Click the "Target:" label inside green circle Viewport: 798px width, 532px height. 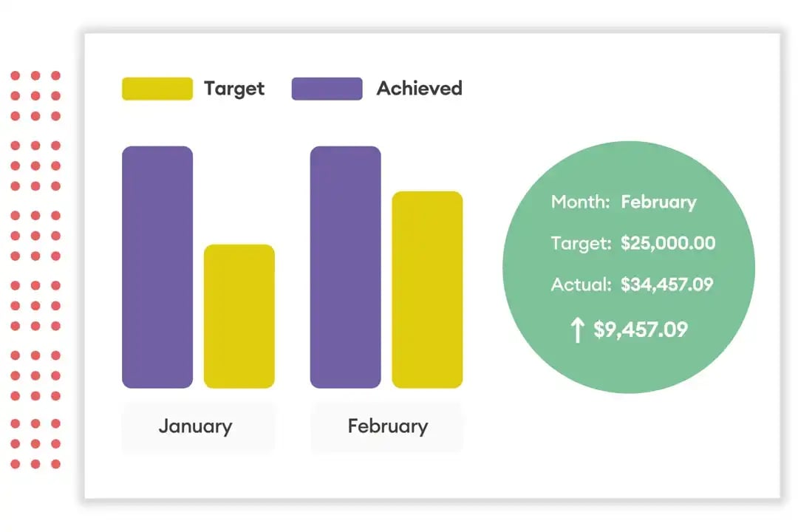coord(581,243)
